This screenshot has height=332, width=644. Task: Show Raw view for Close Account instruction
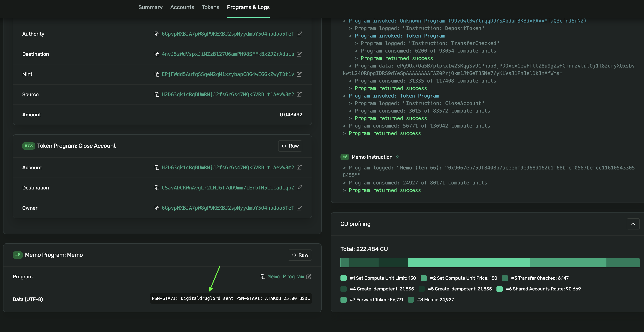(x=290, y=146)
